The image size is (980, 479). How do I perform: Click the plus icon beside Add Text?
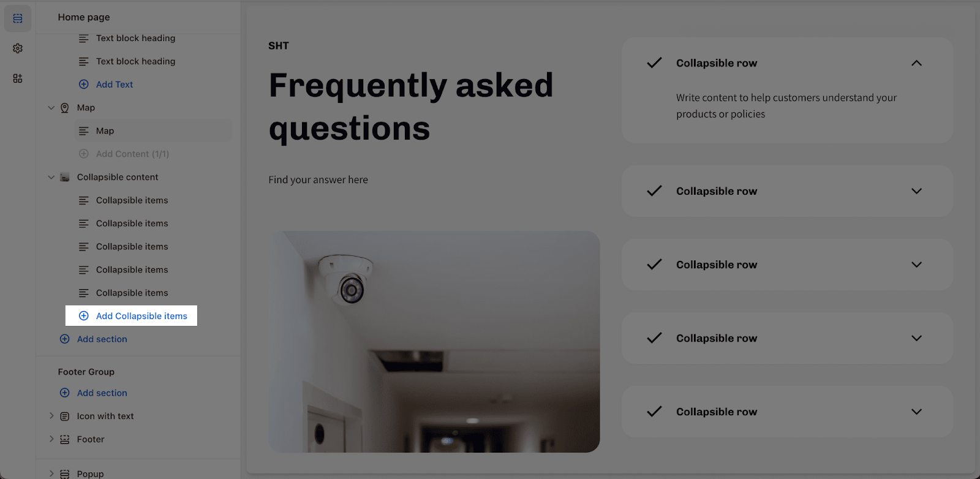coord(84,85)
